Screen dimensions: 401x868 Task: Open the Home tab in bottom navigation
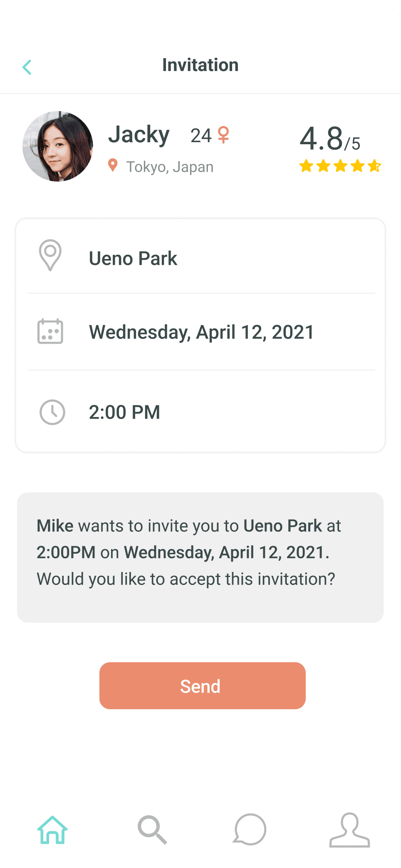[x=52, y=830]
